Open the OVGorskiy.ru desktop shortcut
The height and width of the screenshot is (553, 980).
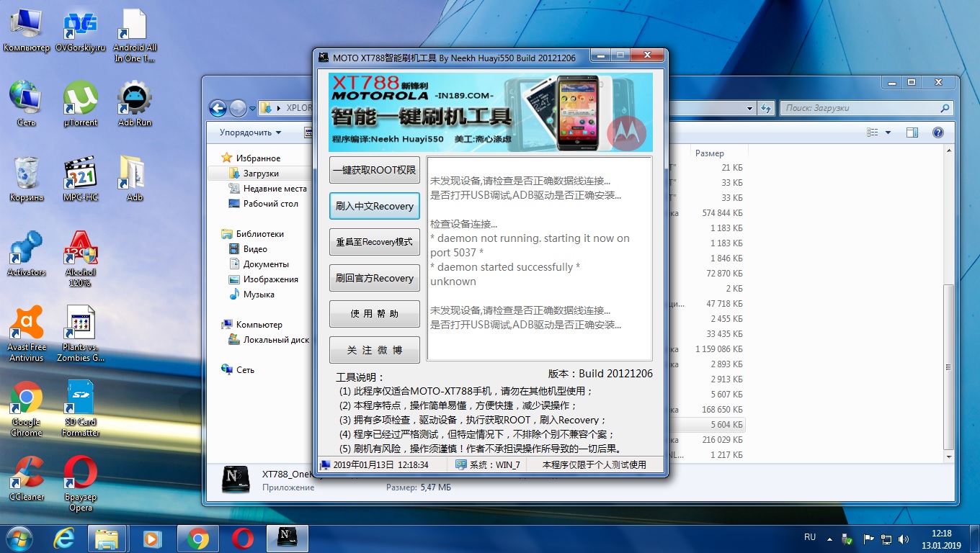81,32
